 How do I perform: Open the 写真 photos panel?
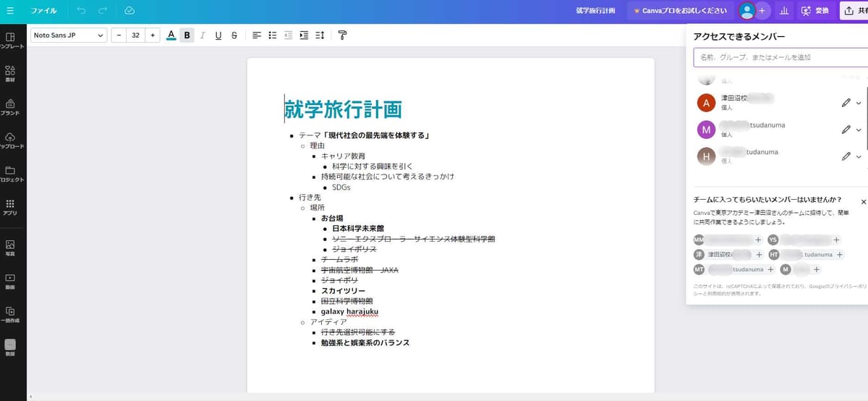11,248
